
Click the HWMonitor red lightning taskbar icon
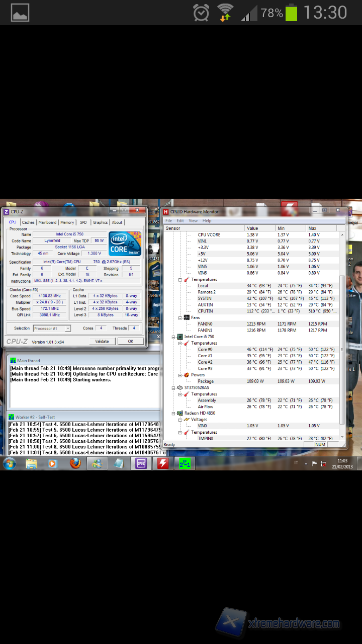[x=163, y=463]
